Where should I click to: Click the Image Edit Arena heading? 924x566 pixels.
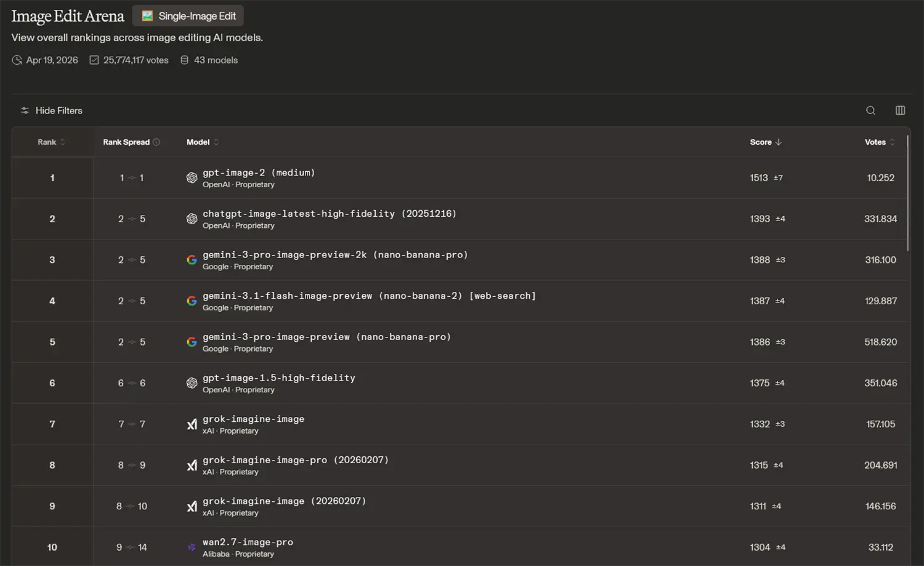pyautogui.click(x=68, y=16)
